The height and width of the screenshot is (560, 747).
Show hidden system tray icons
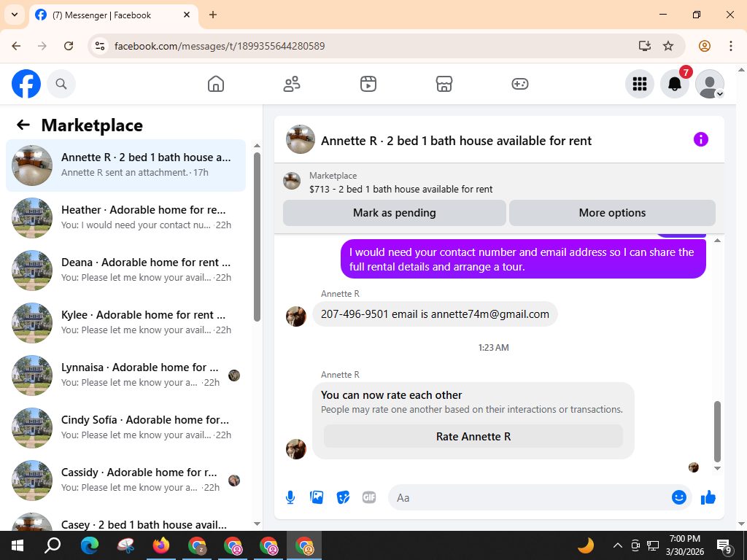[617, 545]
